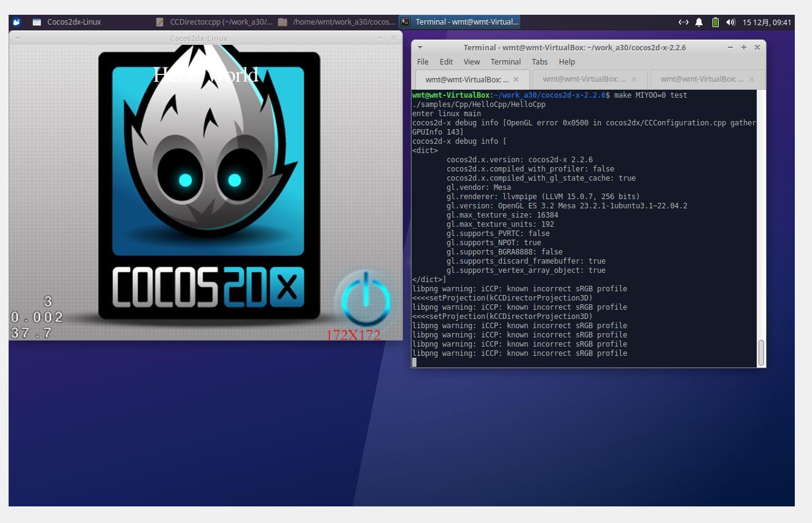Open the terminal File menu
The image size is (812, 523).
(423, 61)
